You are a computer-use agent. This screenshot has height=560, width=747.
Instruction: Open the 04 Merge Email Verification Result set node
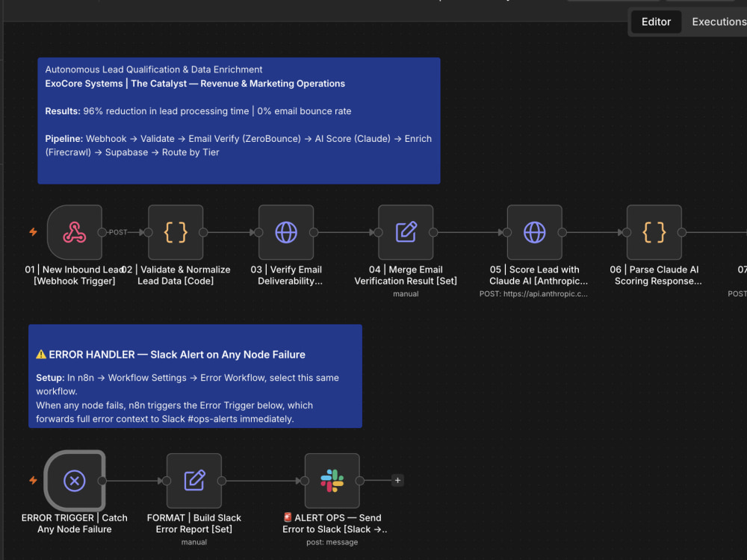point(406,232)
